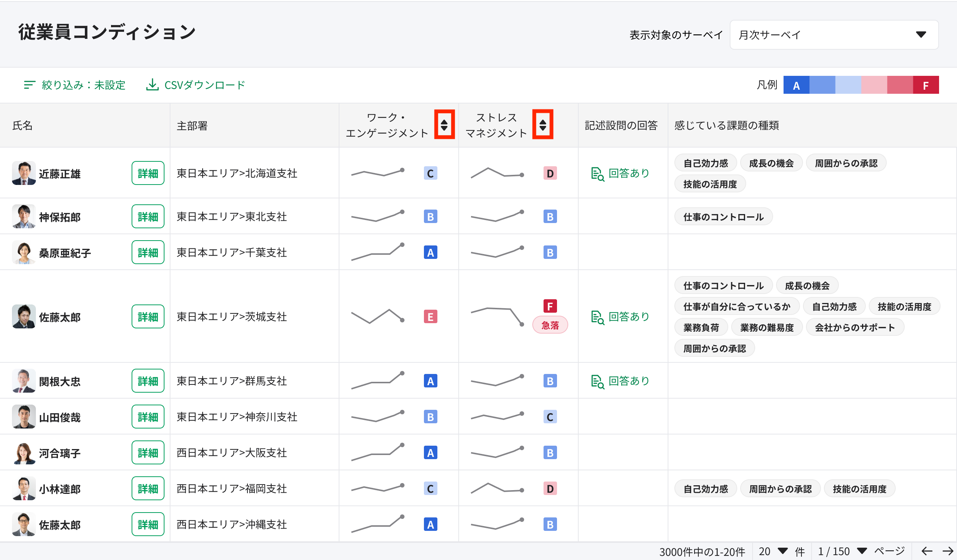
Task: Click 茨城支社 row's 業務負荷 tag
Action: pos(701,327)
